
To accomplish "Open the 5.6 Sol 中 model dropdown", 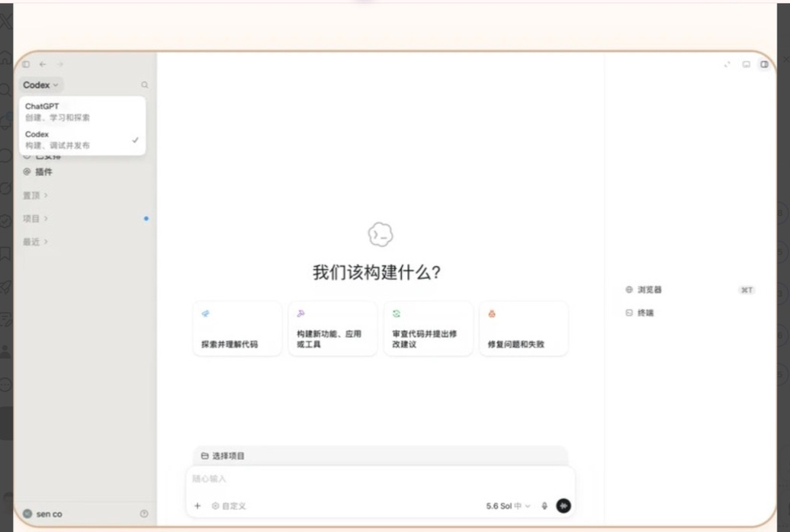I will (508, 506).
